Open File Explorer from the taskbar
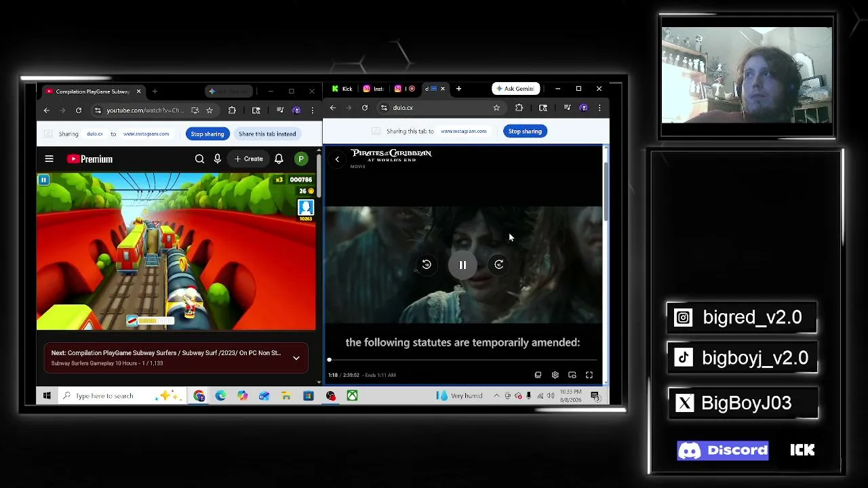The height and width of the screenshot is (488, 868). coord(286,396)
